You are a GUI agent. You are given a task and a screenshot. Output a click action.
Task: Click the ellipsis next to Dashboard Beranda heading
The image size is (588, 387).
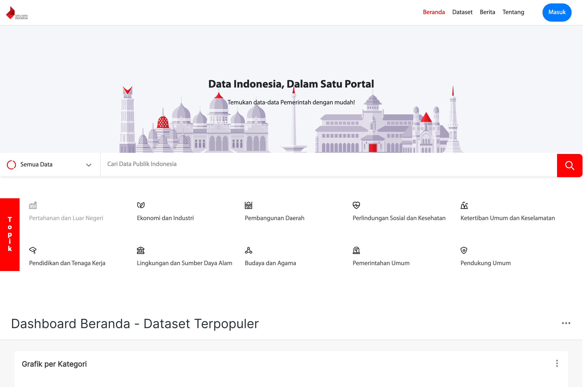(566, 323)
